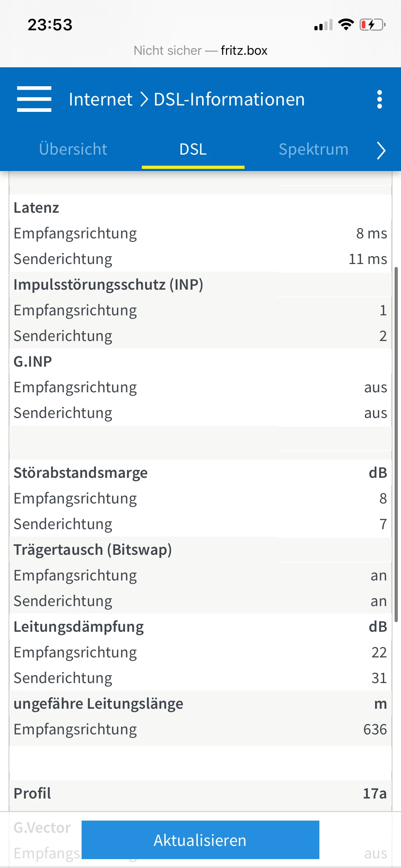Tap the Wi-Fi status icon

[x=345, y=25]
